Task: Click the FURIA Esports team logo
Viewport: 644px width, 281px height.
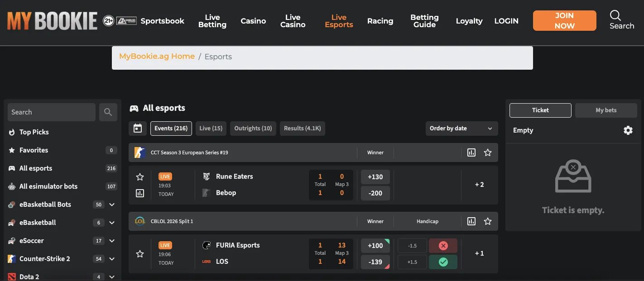Action: (207, 245)
